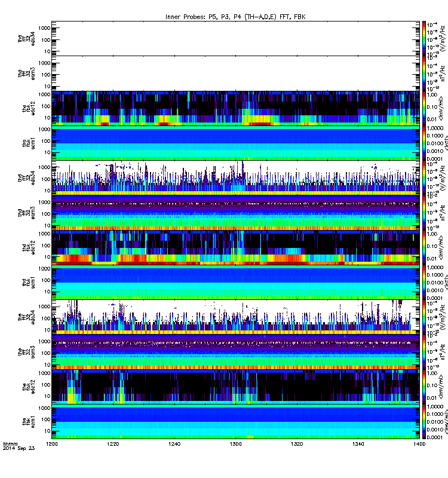Image resolution: width=448 pixels, height=478 pixels.
Task: Click the color bar beside thd fbk scm1 panel
Action: point(424,282)
